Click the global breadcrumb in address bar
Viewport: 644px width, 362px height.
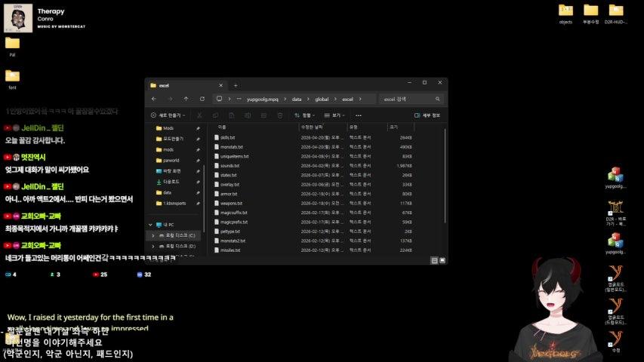pyautogui.click(x=322, y=99)
